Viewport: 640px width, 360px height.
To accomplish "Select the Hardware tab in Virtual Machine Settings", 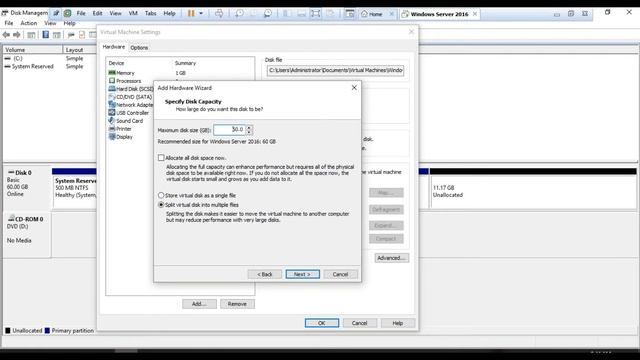I will click(113, 47).
